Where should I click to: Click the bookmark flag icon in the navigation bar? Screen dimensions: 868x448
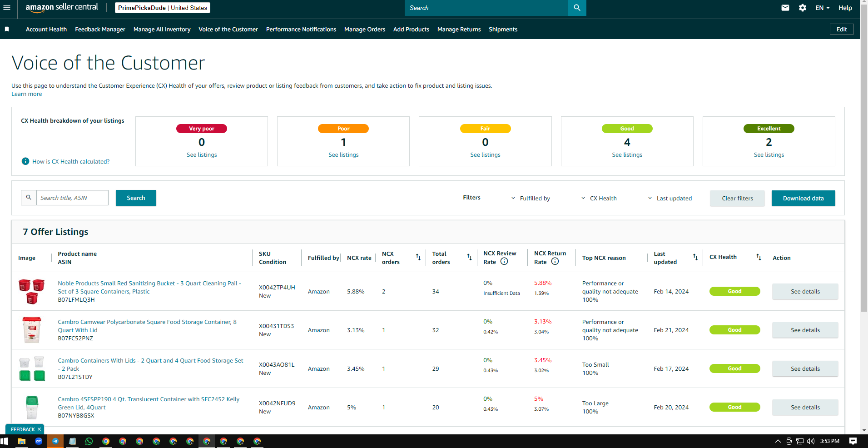7,29
